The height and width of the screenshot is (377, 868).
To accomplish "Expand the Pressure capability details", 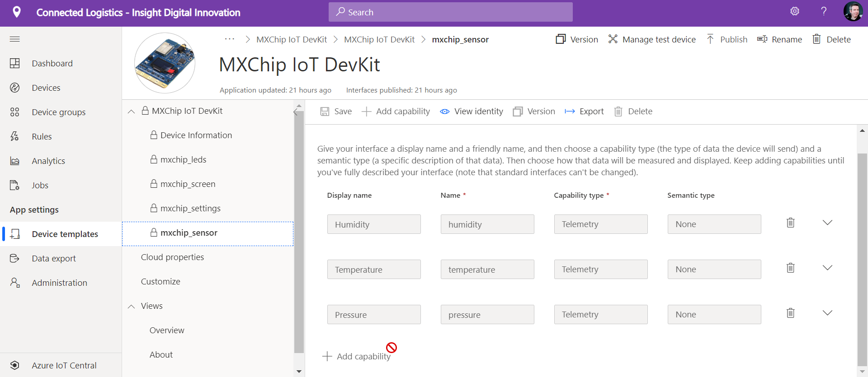I will [827, 313].
